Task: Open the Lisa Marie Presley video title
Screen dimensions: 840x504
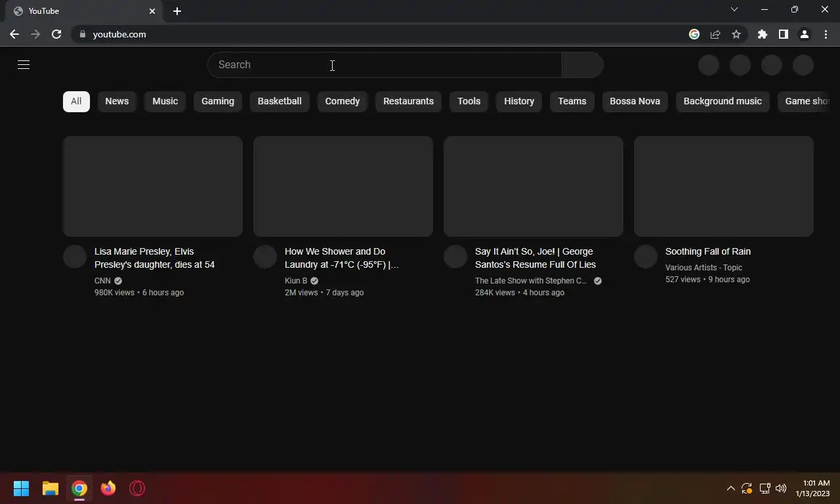Action: click(155, 258)
